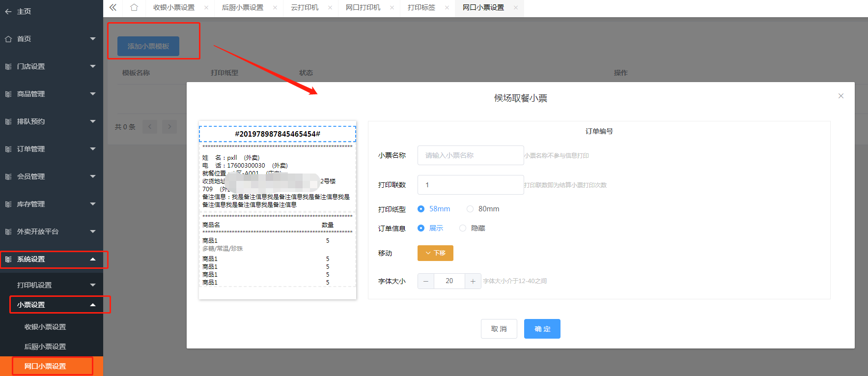Click the 库存管理 sidebar icon
Image resolution: width=868 pixels, height=376 pixels.
click(x=8, y=204)
